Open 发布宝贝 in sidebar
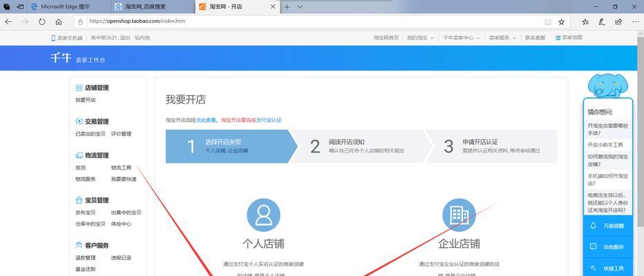644x276 pixels. pos(86,213)
